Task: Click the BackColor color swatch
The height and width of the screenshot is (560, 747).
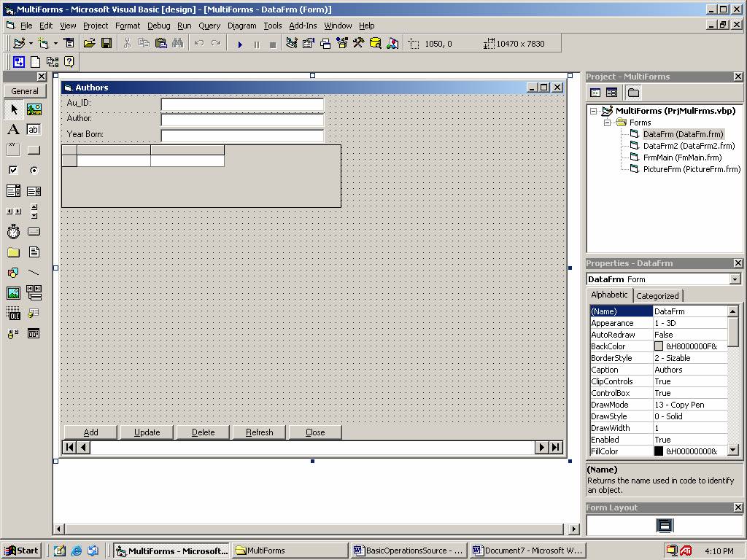Action: point(659,346)
